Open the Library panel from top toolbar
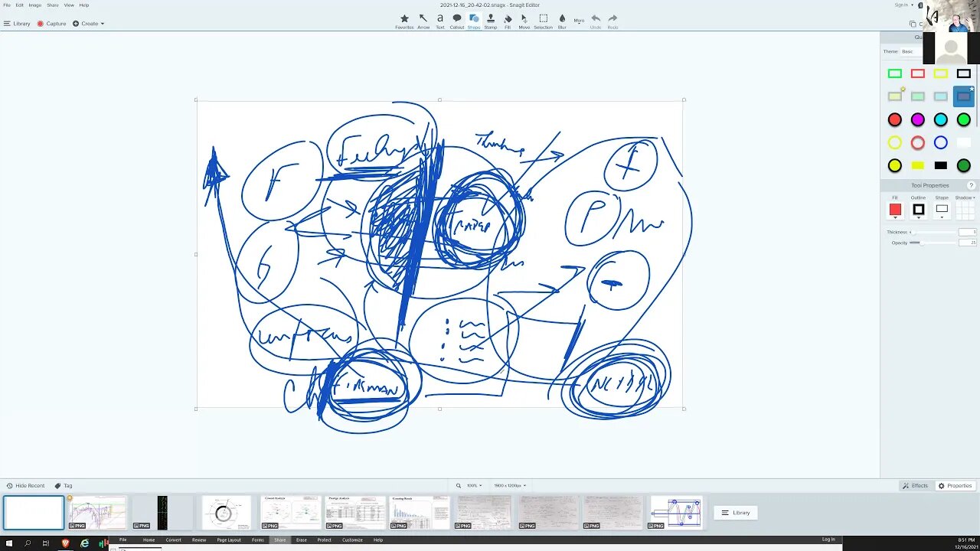Screen dimensions: 980x551 (x=17, y=24)
